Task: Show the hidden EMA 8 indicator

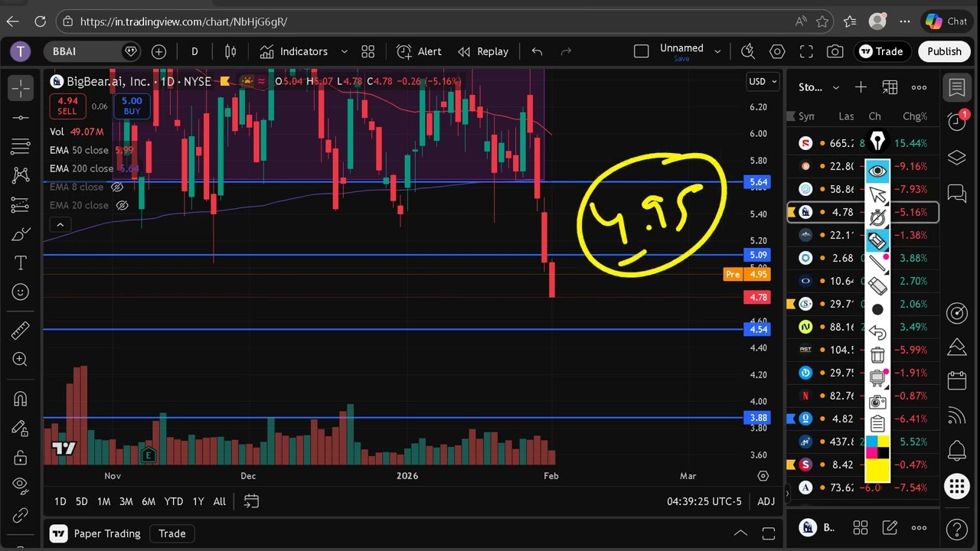Action: coord(117,187)
